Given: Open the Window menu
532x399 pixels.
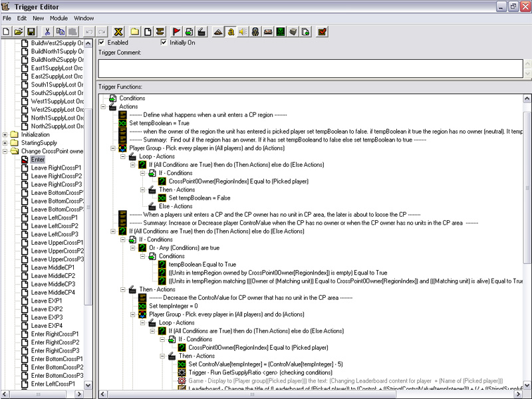Looking at the screenshot, I should (x=84, y=19).
